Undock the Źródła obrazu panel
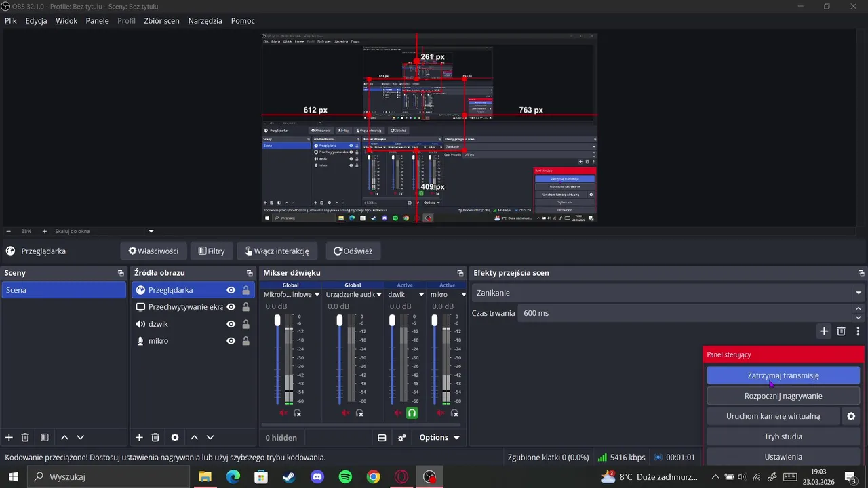Viewport: 868px width, 488px height. [250, 273]
